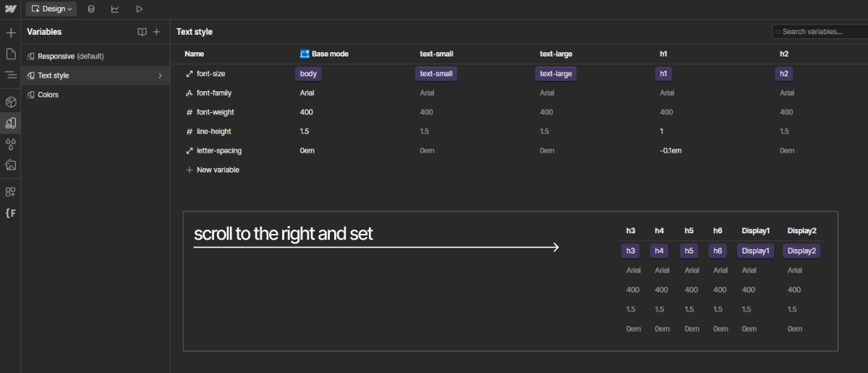Click the Preview play icon
Screen dimensions: 868x373
pyautogui.click(x=139, y=9)
